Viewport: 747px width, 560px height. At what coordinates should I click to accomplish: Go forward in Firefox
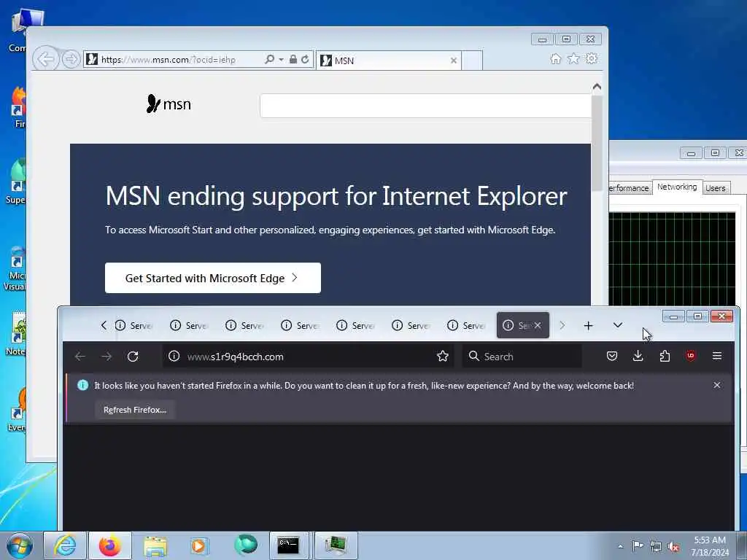107,356
